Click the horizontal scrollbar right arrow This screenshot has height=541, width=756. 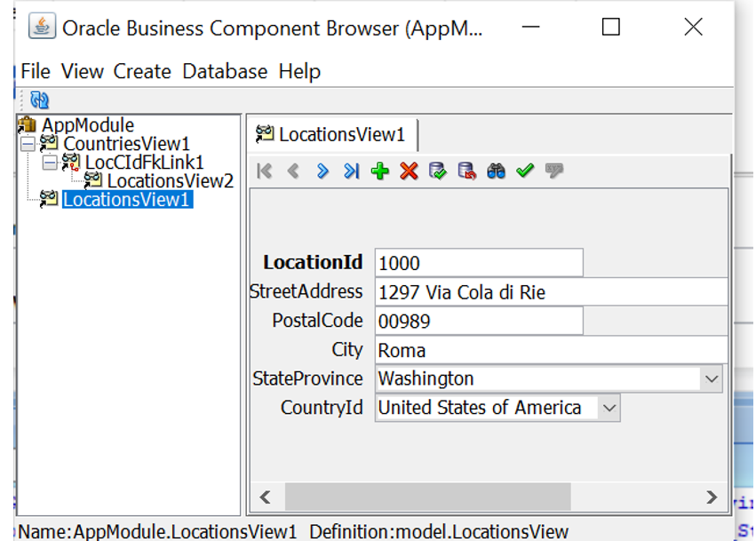712,497
